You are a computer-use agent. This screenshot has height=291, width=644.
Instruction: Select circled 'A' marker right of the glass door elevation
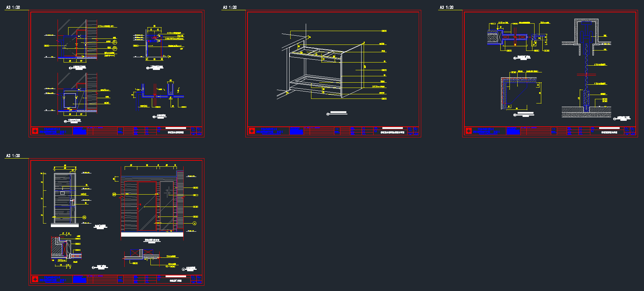(x=195, y=223)
